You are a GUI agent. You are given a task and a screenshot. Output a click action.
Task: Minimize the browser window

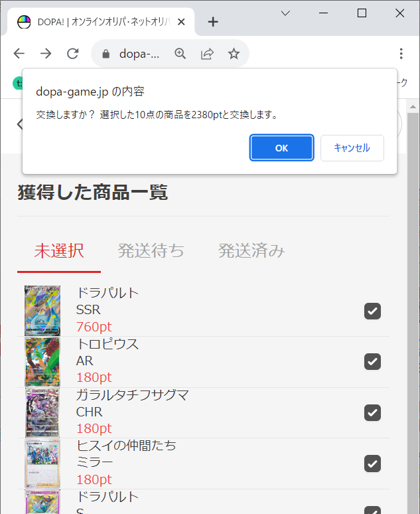[x=323, y=13]
